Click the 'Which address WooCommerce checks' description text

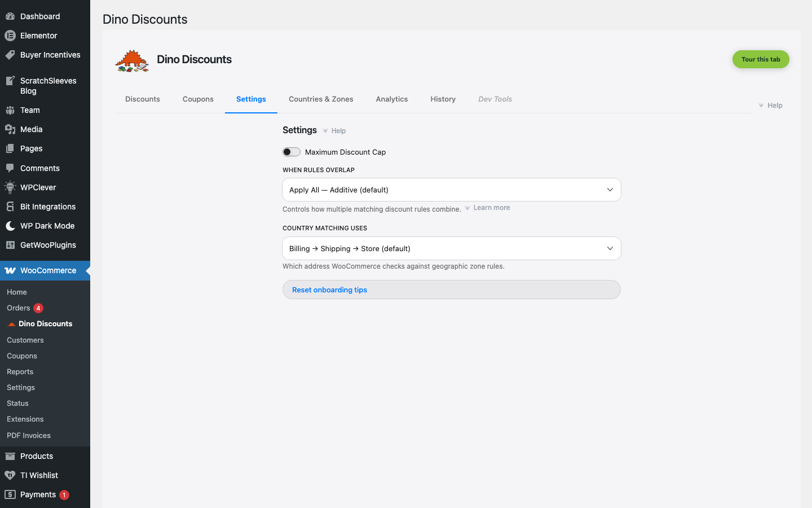pyautogui.click(x=394, y=266)
